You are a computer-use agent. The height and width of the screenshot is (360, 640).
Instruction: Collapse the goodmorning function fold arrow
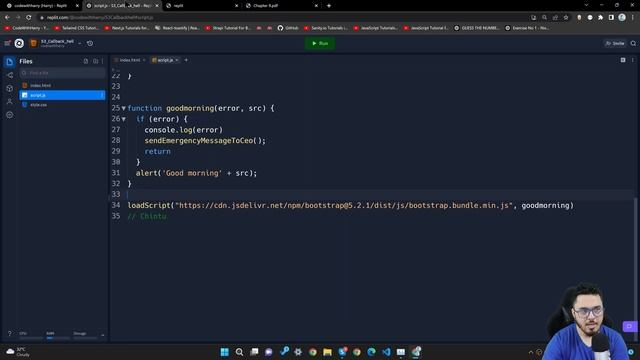tap(124, 108)
